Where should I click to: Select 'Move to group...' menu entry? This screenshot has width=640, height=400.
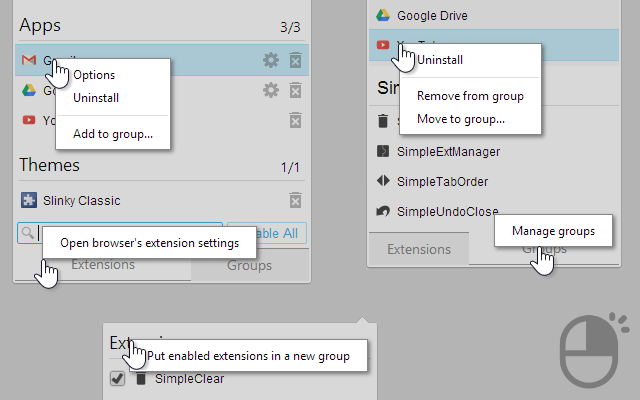coord(461,119)
